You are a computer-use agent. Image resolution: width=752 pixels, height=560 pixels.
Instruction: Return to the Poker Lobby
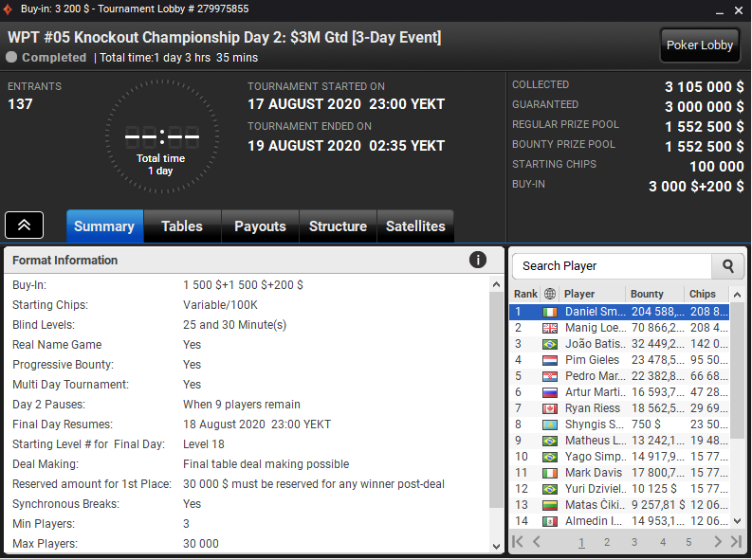tap(699, 45)
